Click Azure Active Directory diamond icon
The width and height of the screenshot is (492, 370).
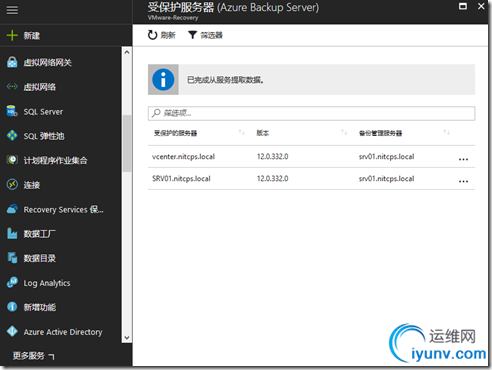click(12, 331)
